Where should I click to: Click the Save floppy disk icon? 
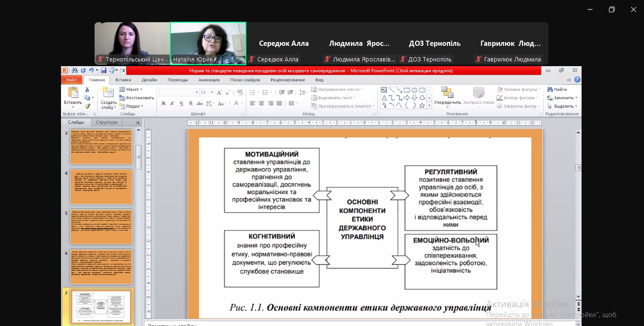104,71
